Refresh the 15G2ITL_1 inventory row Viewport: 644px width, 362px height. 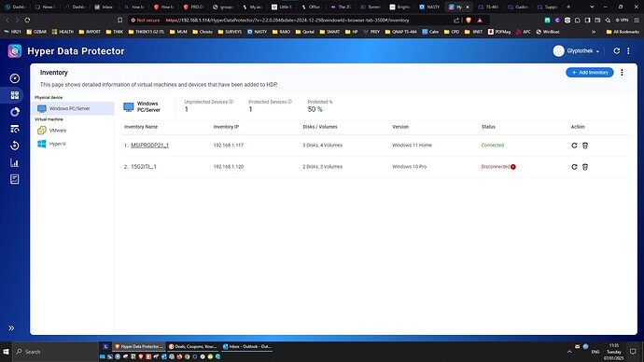(574, 167)
